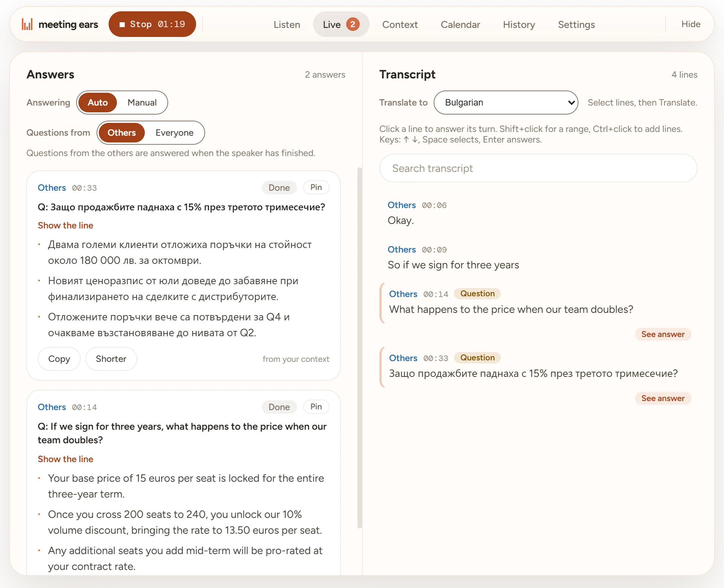Image resolution: width=724 pixels, height=588 pixels.
Task: Select questions from Everyone
Action: click(174, 133)
